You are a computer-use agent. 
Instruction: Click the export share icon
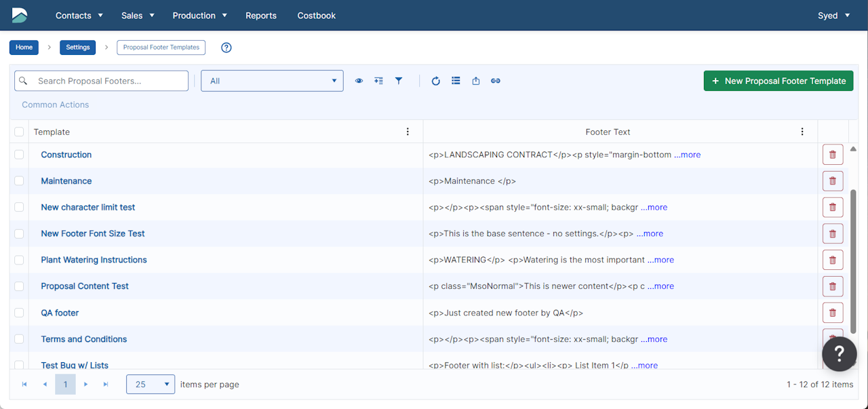[x=476, y=81]
